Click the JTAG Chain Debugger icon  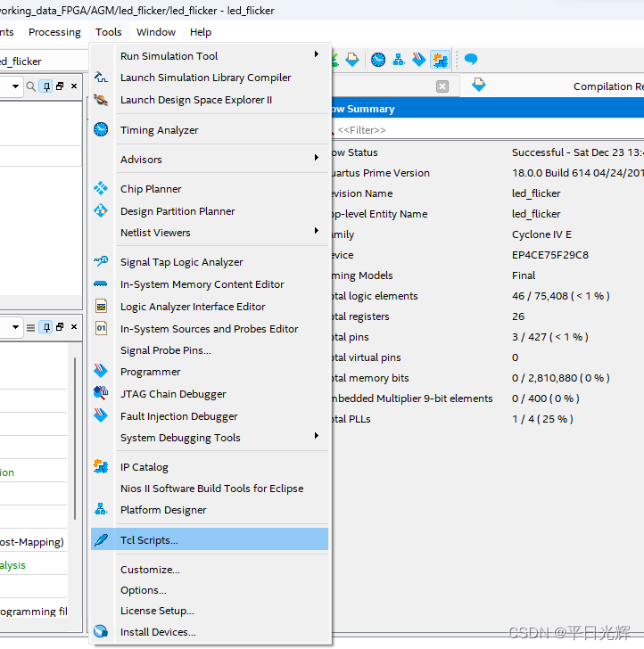click(x=101, y=393)
